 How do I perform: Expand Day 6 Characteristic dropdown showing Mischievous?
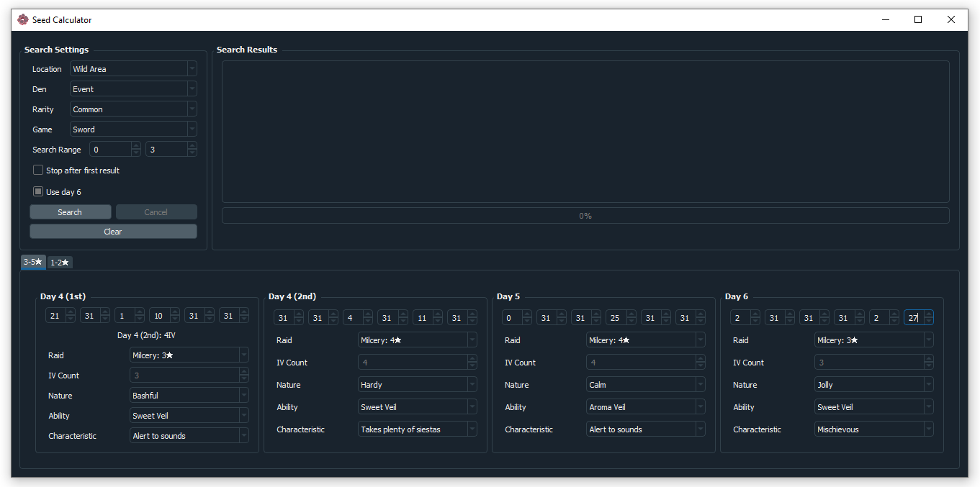[x=873, y=429]
